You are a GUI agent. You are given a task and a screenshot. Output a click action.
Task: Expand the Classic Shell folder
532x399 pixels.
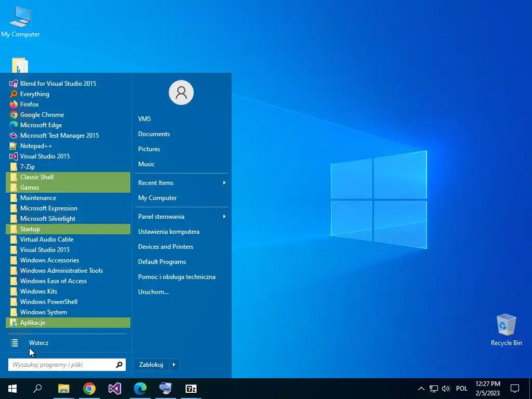(68, 177)
